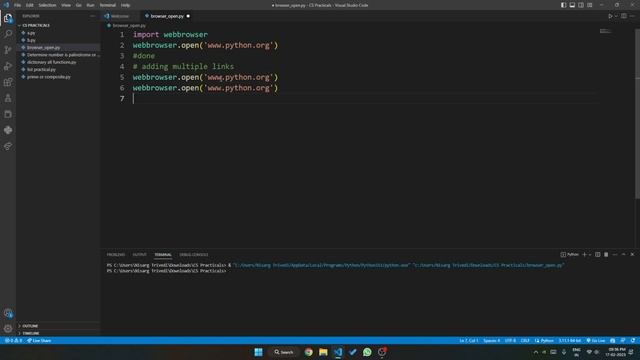
Task: Open the Testing flask icon view
Action: point(8,98)
